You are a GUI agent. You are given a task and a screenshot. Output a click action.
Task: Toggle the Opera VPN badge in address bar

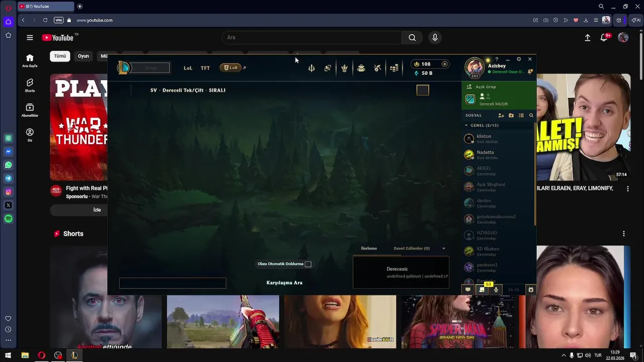pyautogui.click(x=58, y=20)
